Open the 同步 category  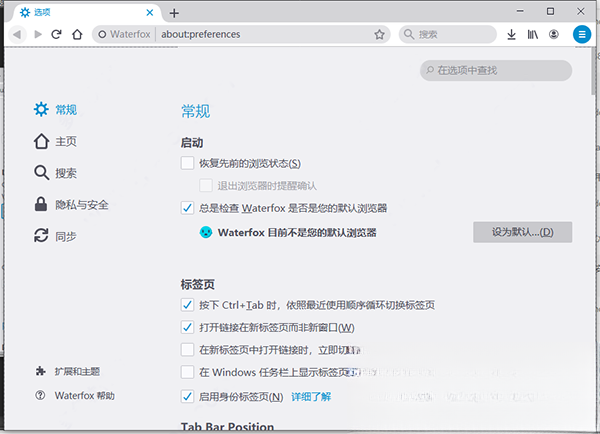55,236
